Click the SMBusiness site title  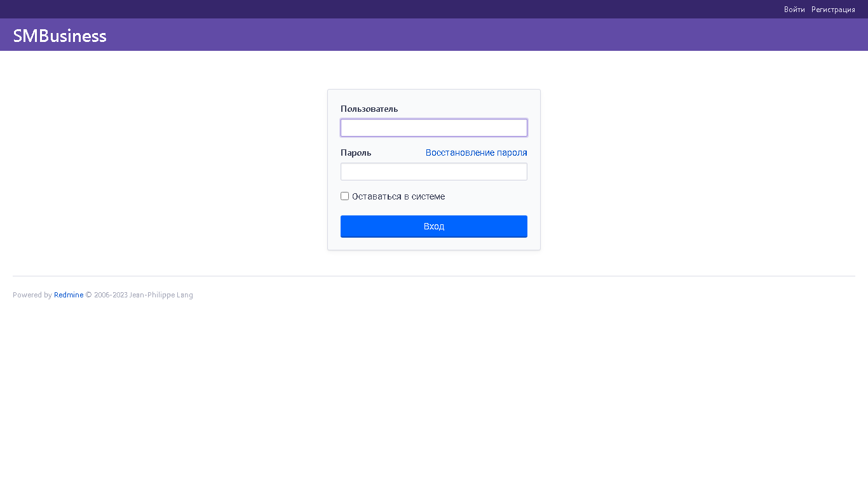click(60, 36)
